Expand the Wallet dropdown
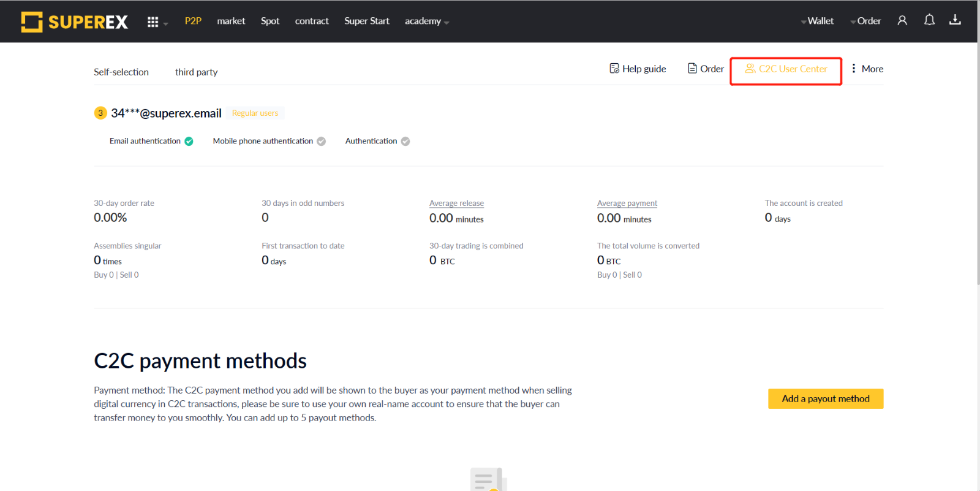 pos(818,21)
